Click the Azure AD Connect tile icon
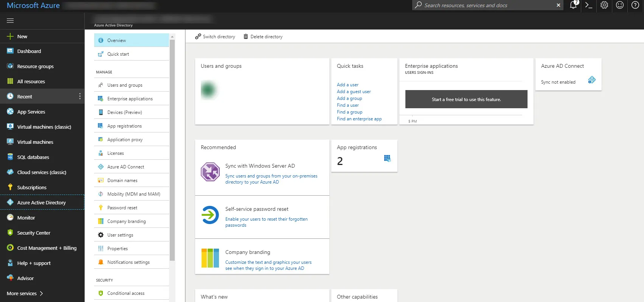644x302 pixels. [592, 80]
